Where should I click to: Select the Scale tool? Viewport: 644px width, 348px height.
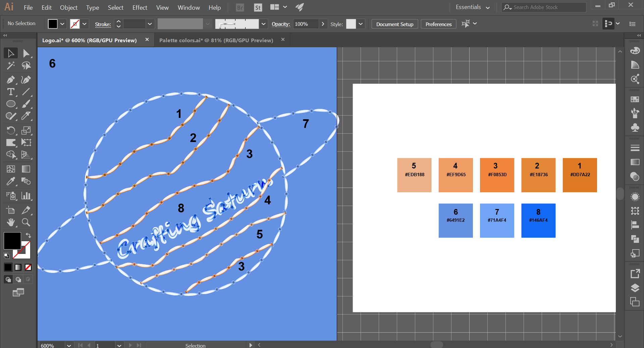click(x=26, y=130)
